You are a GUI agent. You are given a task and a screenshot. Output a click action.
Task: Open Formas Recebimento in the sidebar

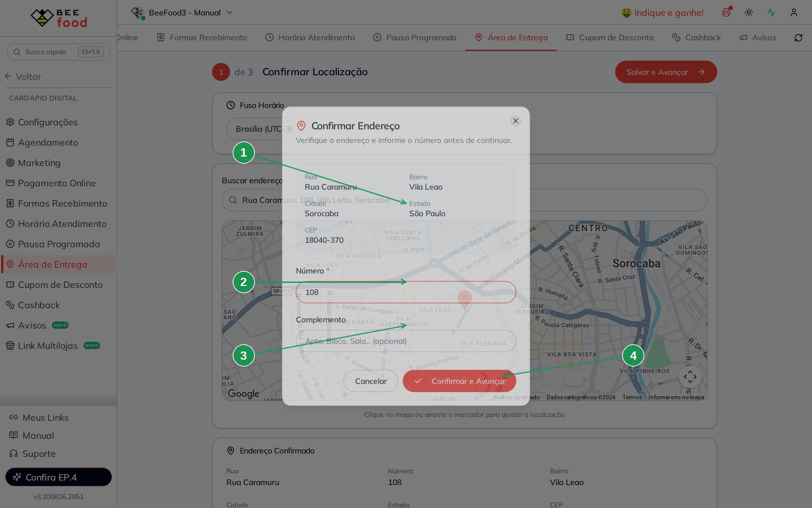pos(58,204)
